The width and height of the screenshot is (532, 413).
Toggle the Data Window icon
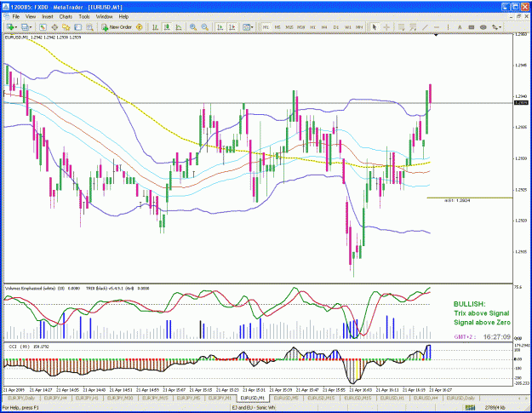54,27
